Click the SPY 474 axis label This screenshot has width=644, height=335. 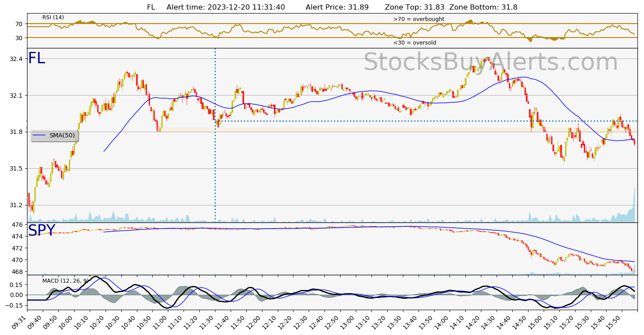(17, 236)
